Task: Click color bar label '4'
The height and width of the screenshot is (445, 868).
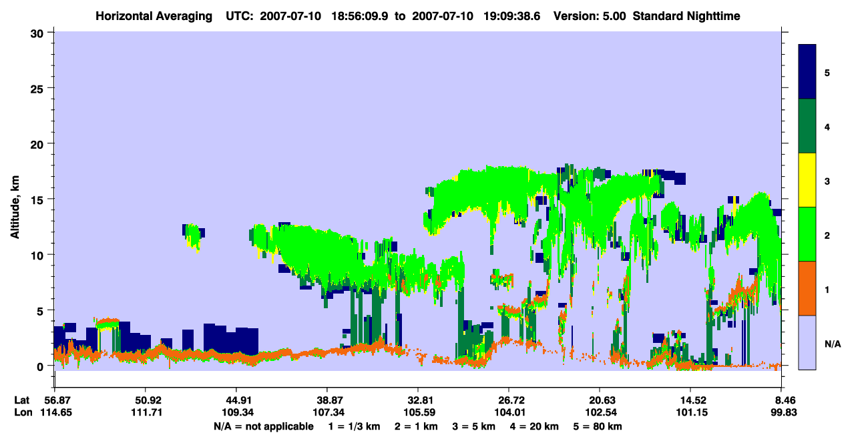Action: (x=827, y=126)
